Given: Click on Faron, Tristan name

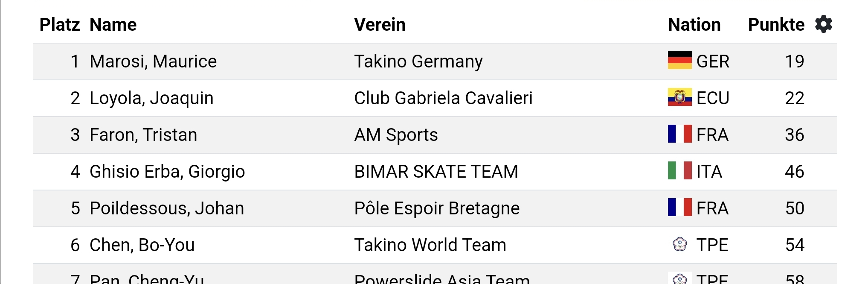Looking at the screenshot, I should [x=143, y=135].
